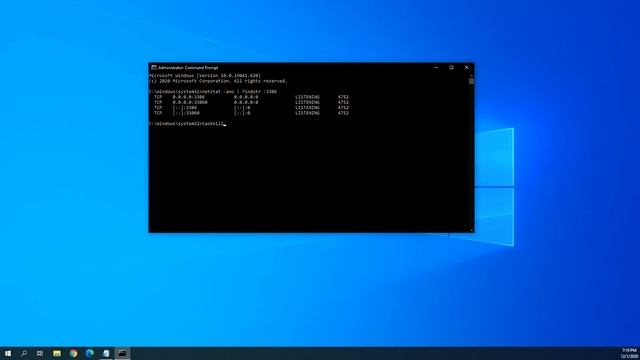
Task: Click the netstat findstr command line
Action: point(213,92)
